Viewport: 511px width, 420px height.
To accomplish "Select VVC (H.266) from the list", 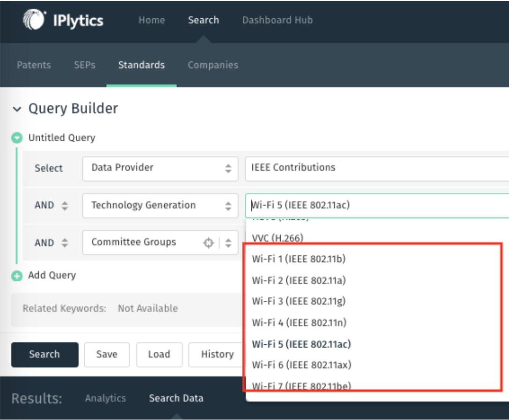I will pos(277,238).
